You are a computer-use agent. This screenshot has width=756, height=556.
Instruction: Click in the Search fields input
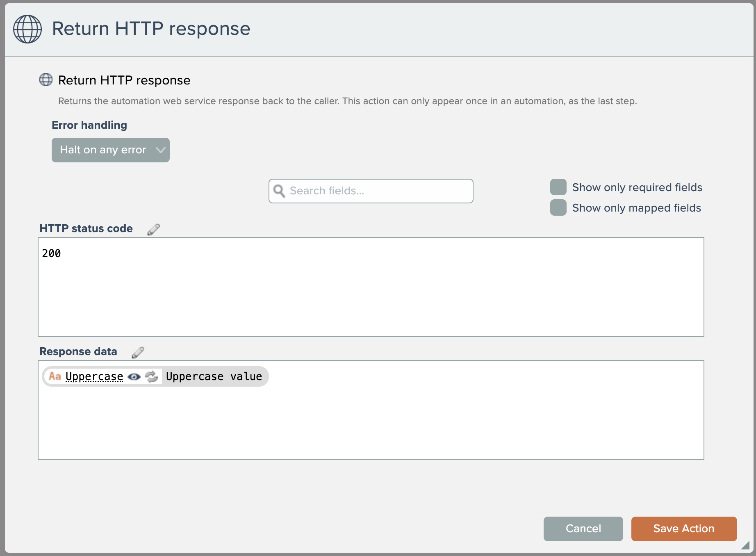[x=377, y=191]
